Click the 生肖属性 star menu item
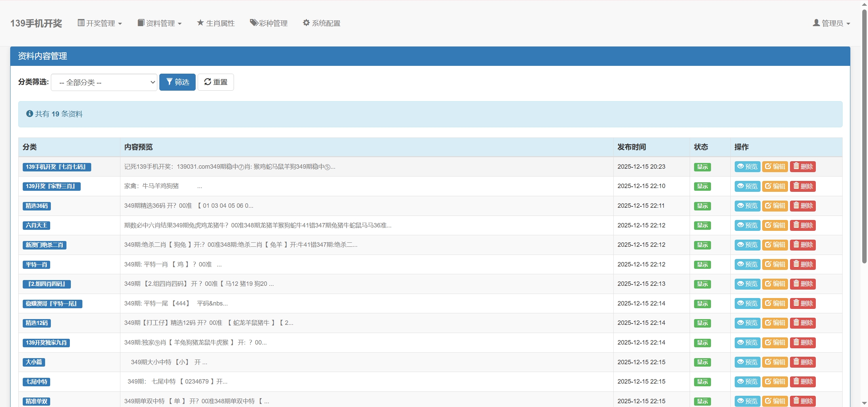Screen dimensions: 868x407 [216, 23]
